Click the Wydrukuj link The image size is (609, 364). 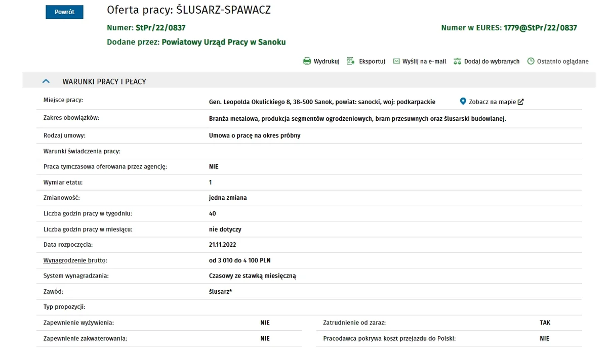pyautogui.click(x=327, y=61)
